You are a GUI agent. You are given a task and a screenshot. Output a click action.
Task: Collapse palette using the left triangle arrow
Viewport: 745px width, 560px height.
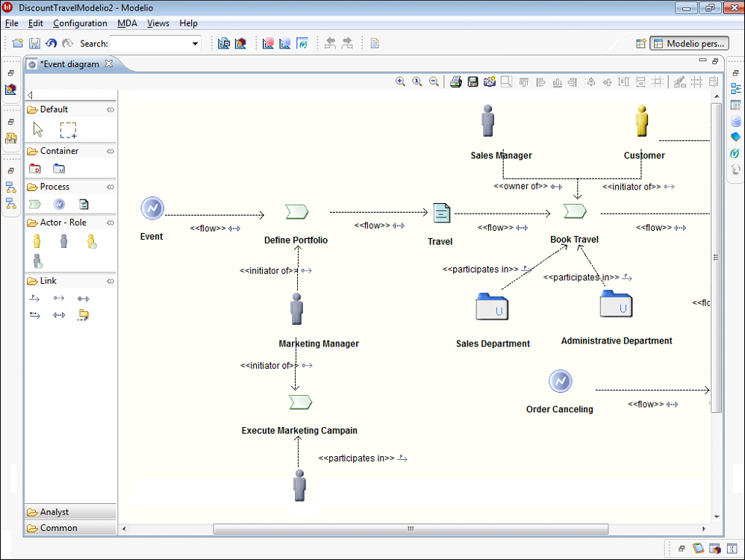click(30, 95)
